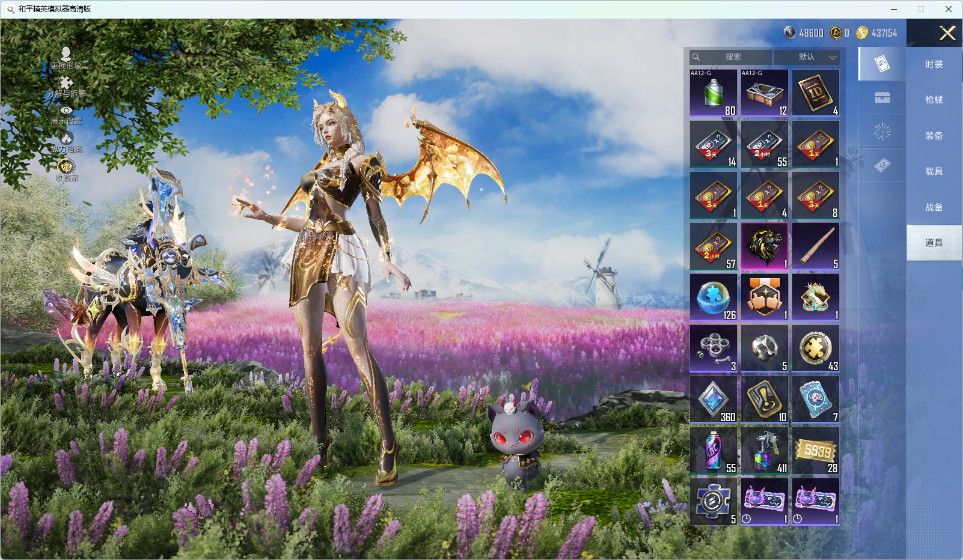Select the golden lion head item

tap(765, 246)
